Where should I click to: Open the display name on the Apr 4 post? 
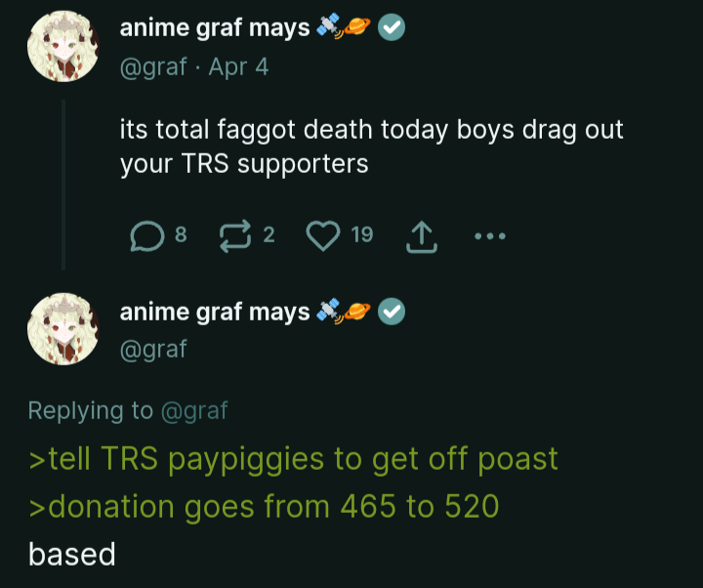point(214,27)
